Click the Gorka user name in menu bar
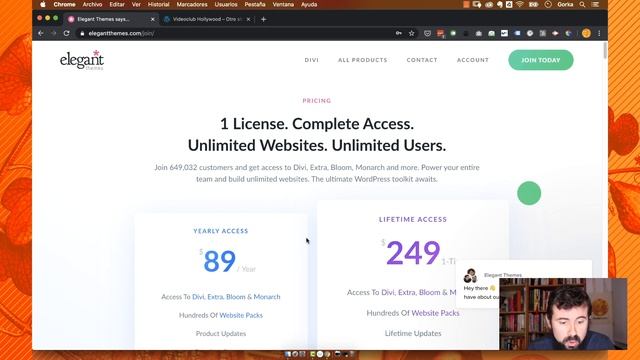640x360 pixels. tap(565, 4)
